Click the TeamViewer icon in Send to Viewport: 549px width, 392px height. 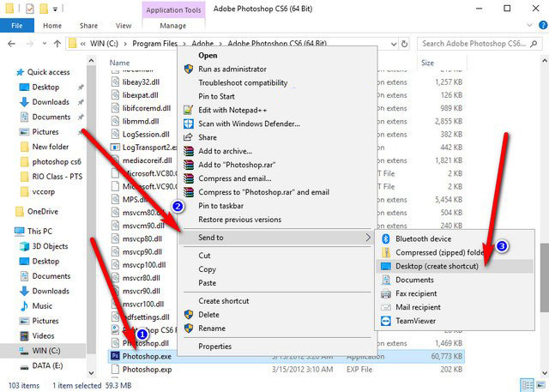coord(385,321)
